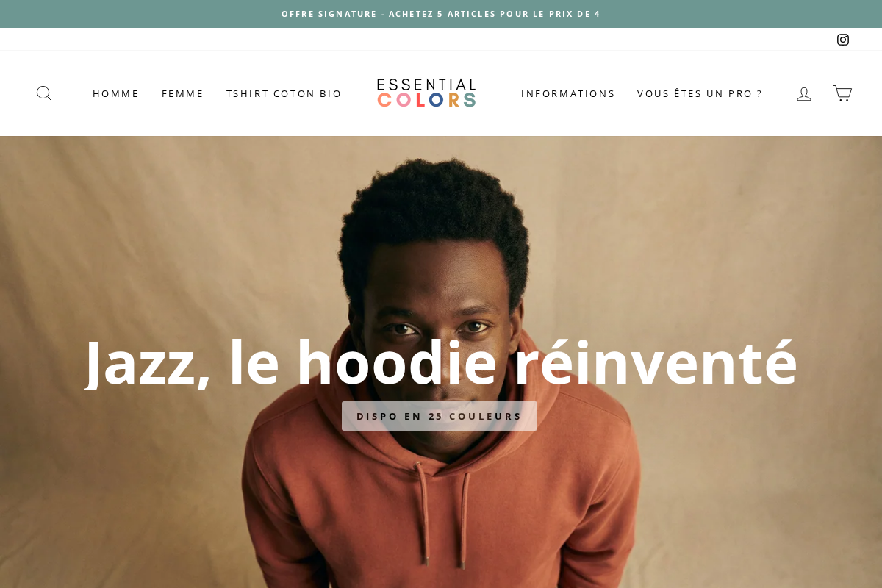This screenshot has width=882, height=588.
Task: Open the Instagram social icon
Action: [x=843, y=40]
